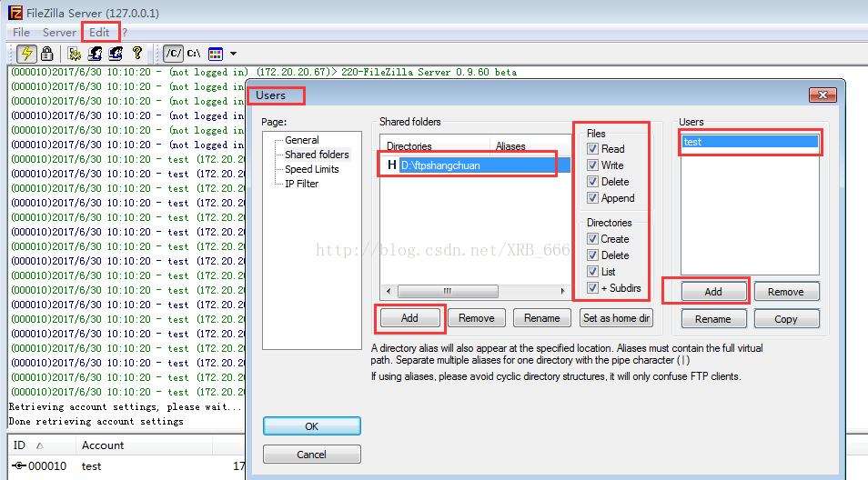The width and height of the screenshot is (868, 480).
Task: Open the Edit menu
Action: [x=100, y=32]
